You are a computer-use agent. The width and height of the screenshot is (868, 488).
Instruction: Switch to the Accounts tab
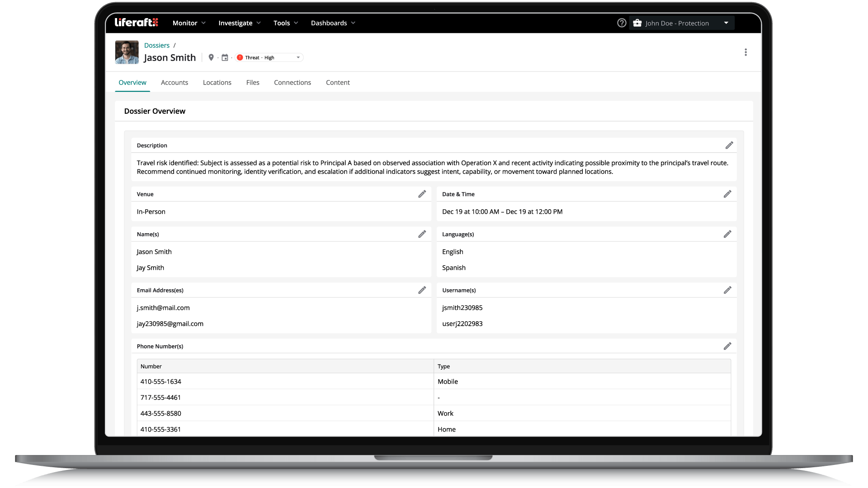point(175,82)
